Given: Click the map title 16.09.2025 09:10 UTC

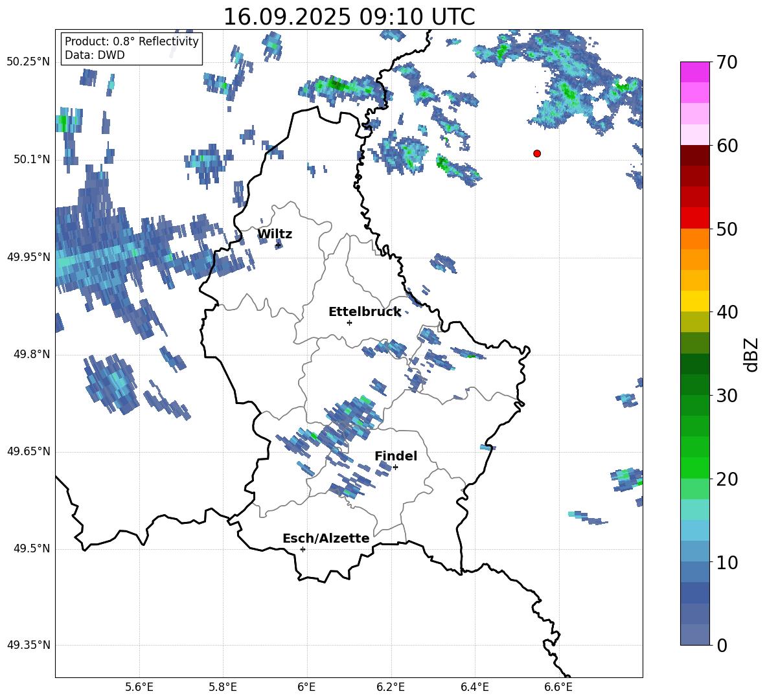Looking at the screenshot, I should (349, 17).
